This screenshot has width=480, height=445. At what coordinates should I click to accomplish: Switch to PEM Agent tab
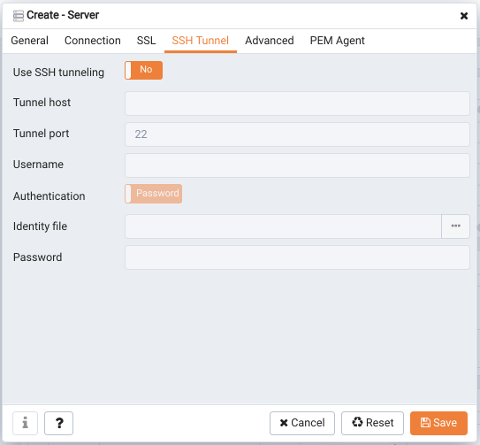(x=337, y=40)
